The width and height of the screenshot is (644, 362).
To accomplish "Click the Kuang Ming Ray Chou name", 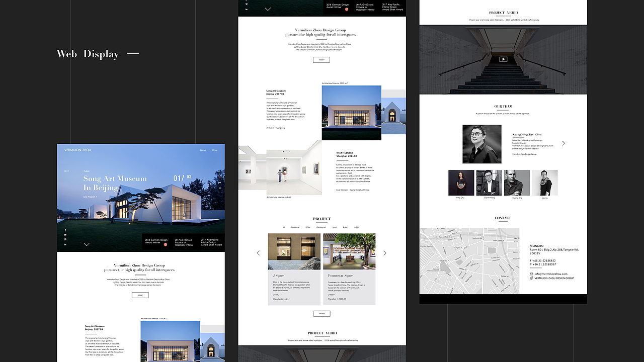I will point(527,135).
